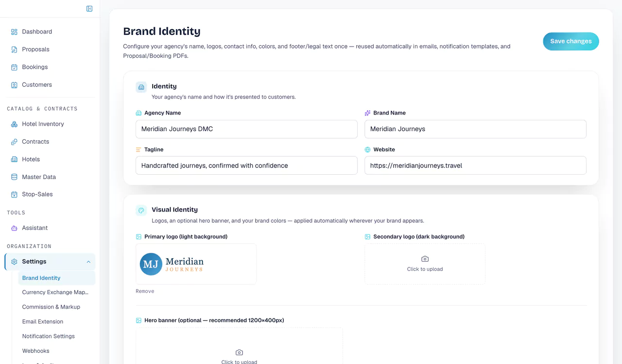Collapse the Settings submenu chevron
The image size is (622, 364).
point(88,262)
